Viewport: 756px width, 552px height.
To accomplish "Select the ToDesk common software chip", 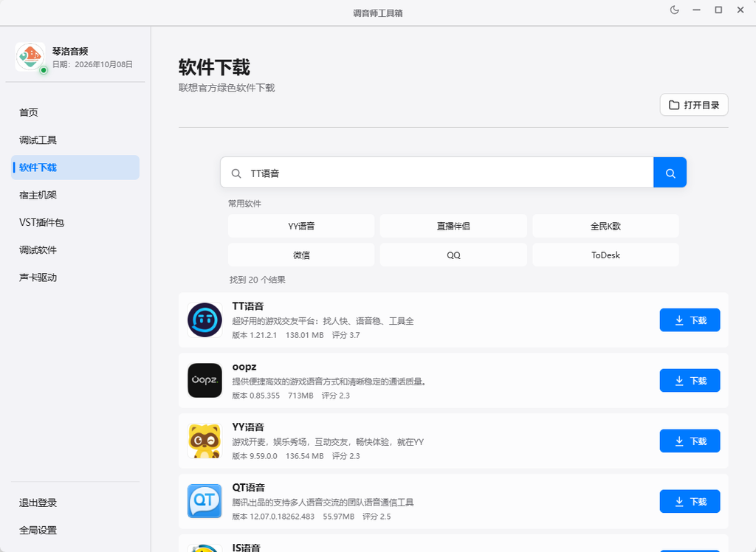I will [x=605, y=255].
